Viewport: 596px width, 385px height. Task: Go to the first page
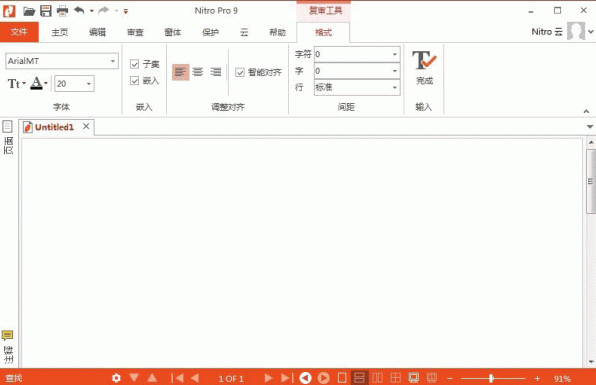coord(178,378)
